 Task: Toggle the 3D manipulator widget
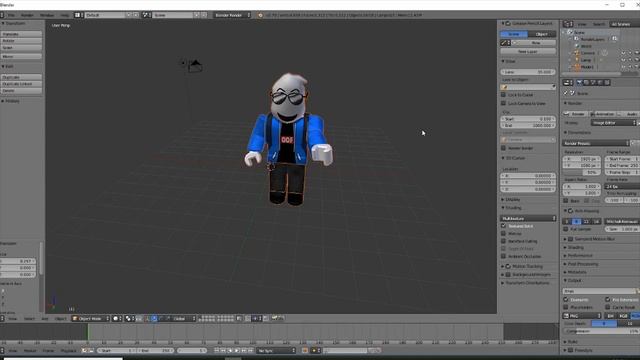pos(148,318)
